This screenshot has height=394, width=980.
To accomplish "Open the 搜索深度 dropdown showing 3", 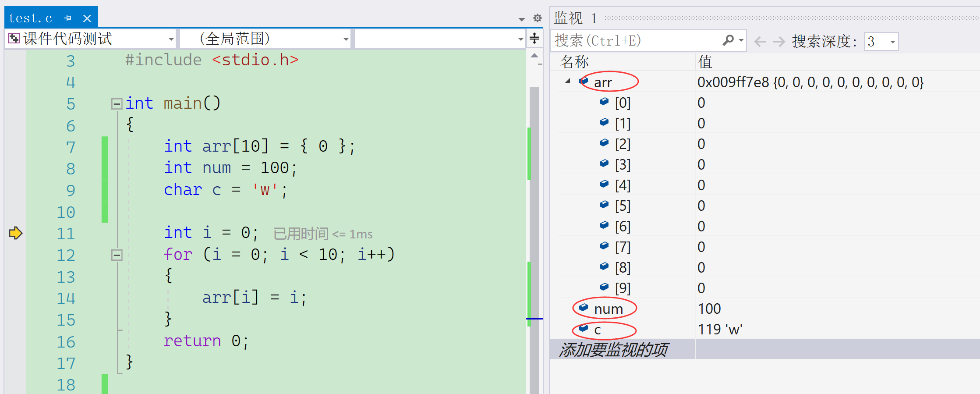I will pos(881,42).
